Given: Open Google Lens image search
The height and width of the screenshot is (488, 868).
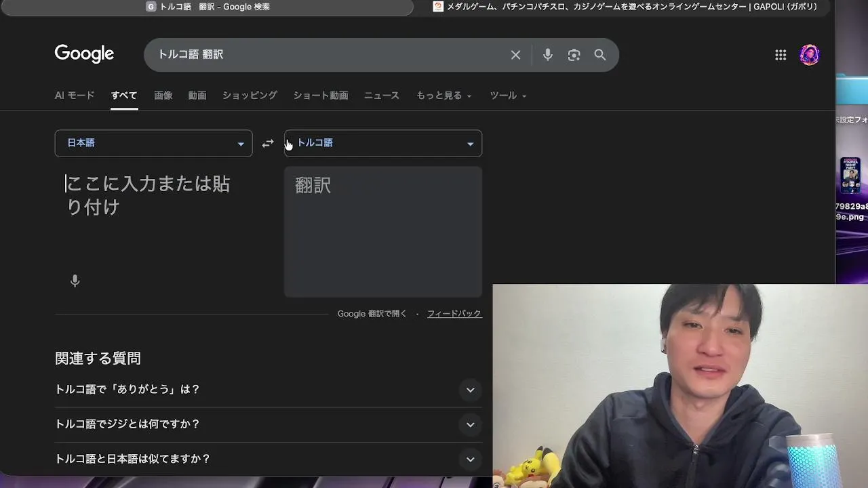Looking at the screenshot, I should click(574, 55).
